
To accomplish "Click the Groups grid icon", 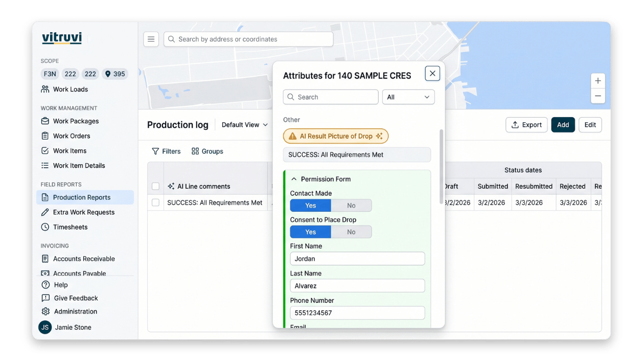I will pyautogui.click(x=195, y=151).
